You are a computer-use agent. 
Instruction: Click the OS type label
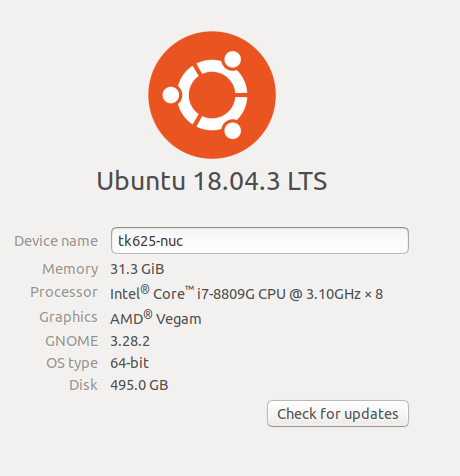72,363
